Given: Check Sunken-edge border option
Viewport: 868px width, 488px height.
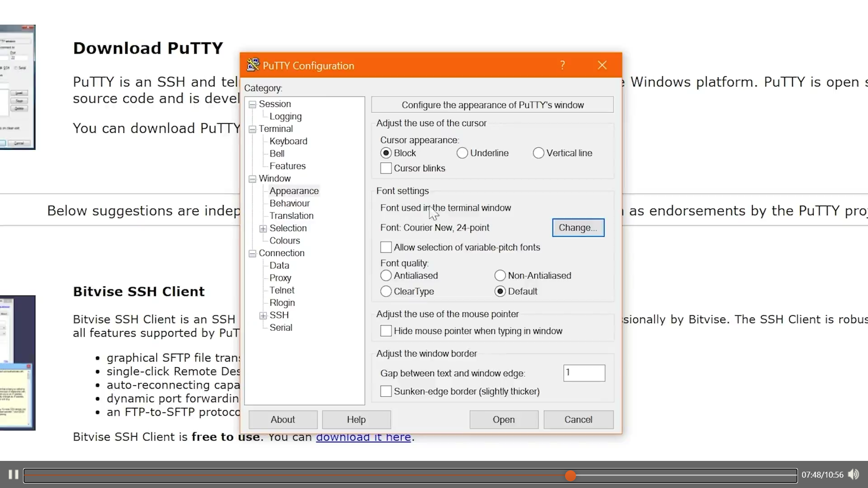Looking at the screenshot, I should pyautogui.click(x=386, y=391).
